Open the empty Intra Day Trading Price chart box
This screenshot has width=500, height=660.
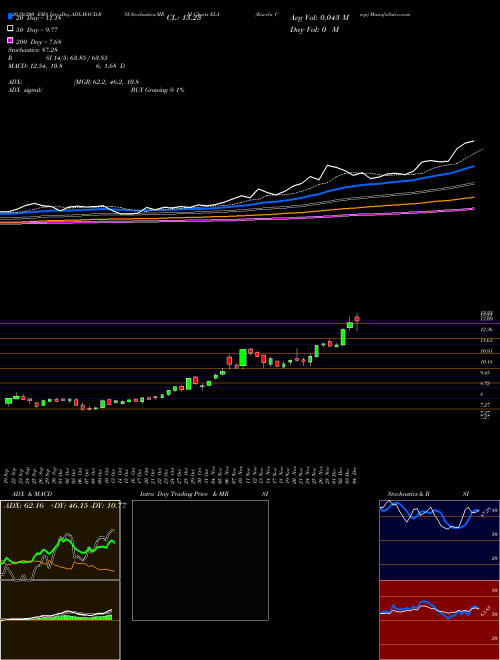[200, 560]
